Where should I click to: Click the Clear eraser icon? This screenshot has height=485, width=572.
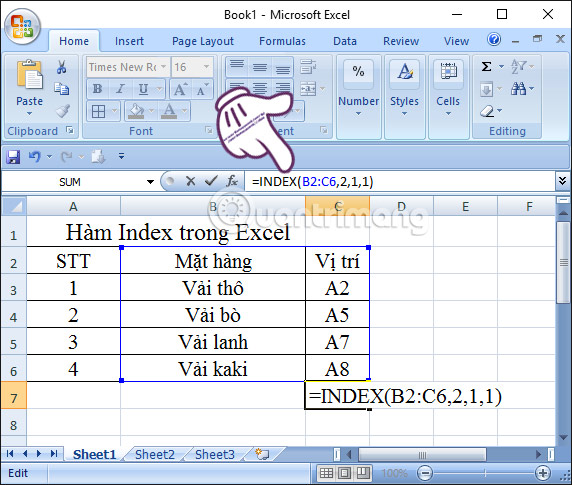coord(487,111)
